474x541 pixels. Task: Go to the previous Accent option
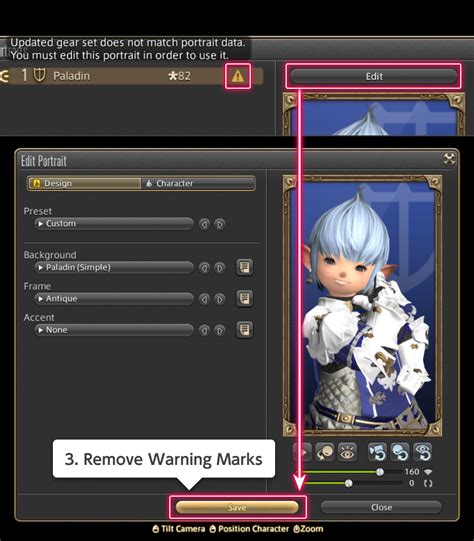[x=204, y=331]
